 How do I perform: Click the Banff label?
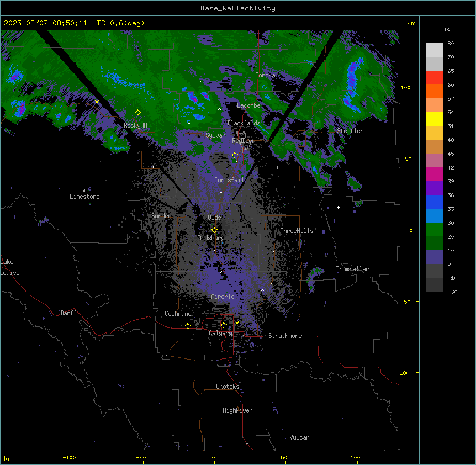pyautogui.click(x=68, y=313)
